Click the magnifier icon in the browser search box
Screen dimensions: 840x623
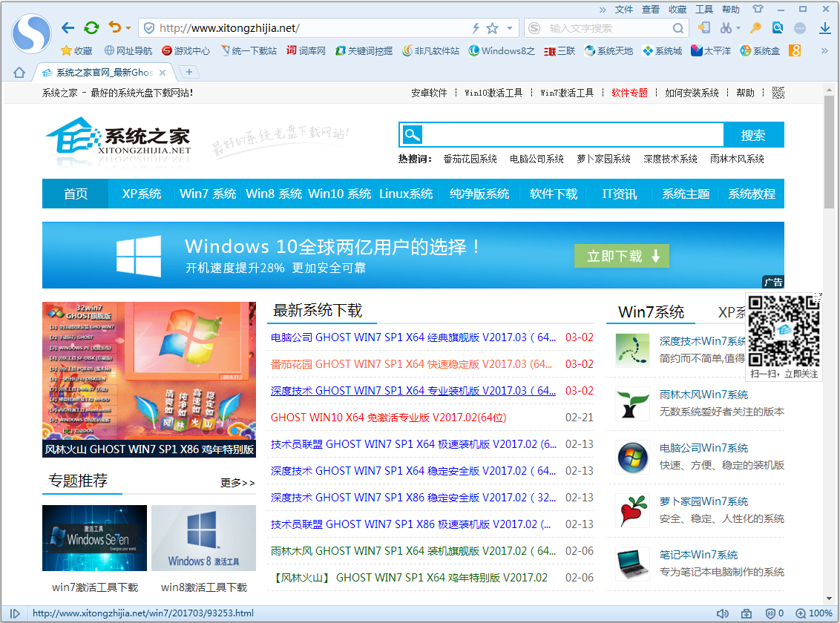(x=678, y=28)
